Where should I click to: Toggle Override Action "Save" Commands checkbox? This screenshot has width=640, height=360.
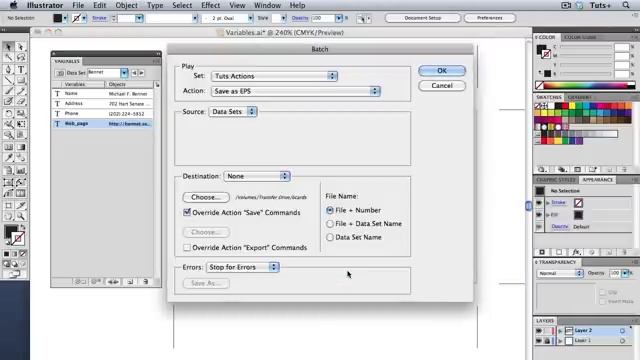[x=187, y=212]
